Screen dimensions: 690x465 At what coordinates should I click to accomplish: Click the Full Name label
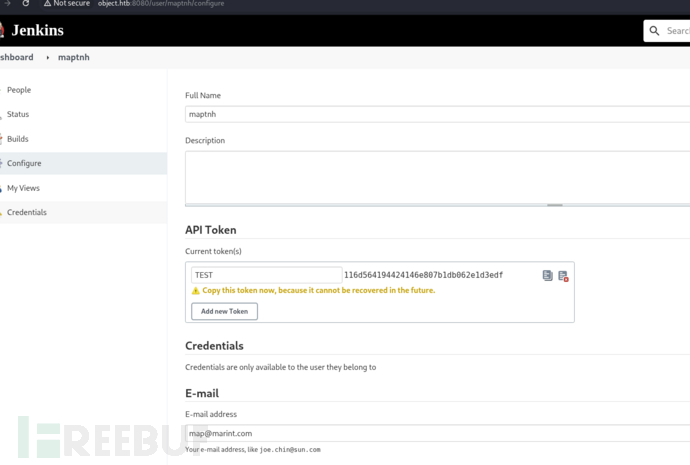[x=203, y=95]
